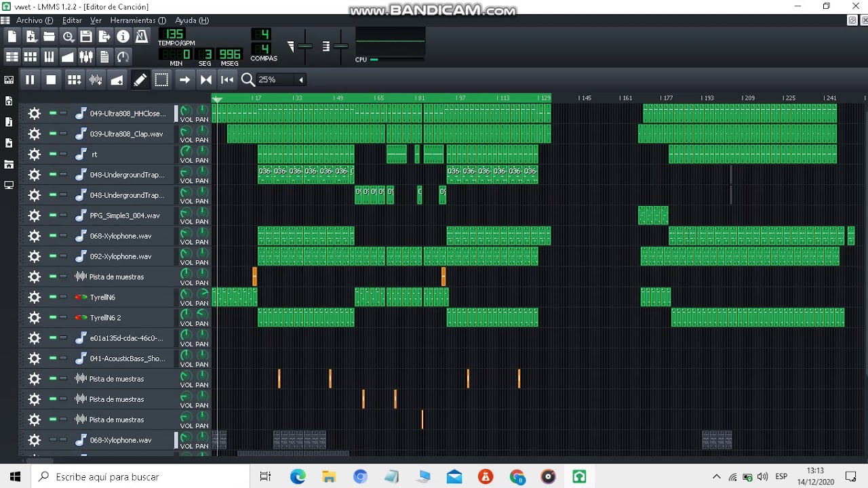The height and width of the screenshot is (488, 868).
Task: Click the 049-Ultra808_HHClose track name button
Action: [x=123, y=114]
